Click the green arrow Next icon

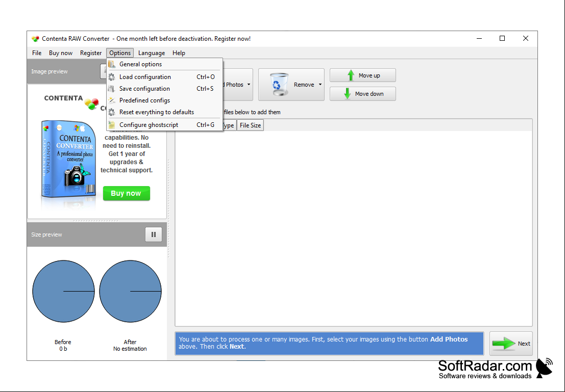tap(504, 344)
